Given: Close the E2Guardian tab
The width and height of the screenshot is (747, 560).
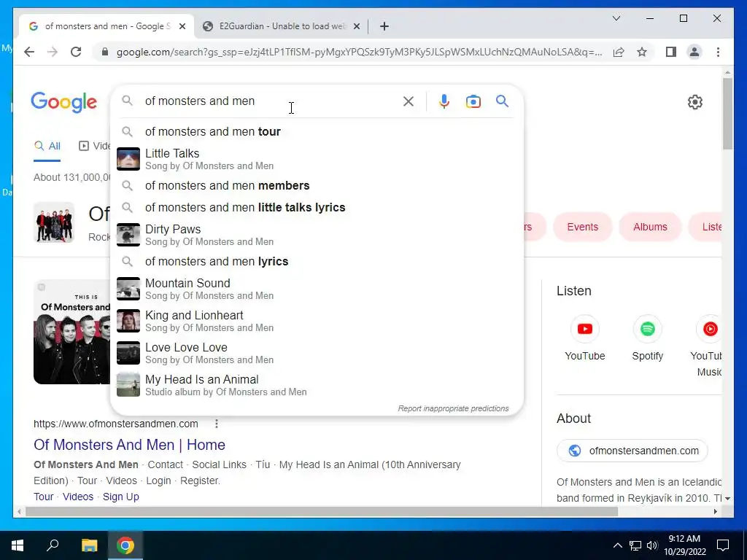Looking at the screenshot, I should click(x=356, y=26).
